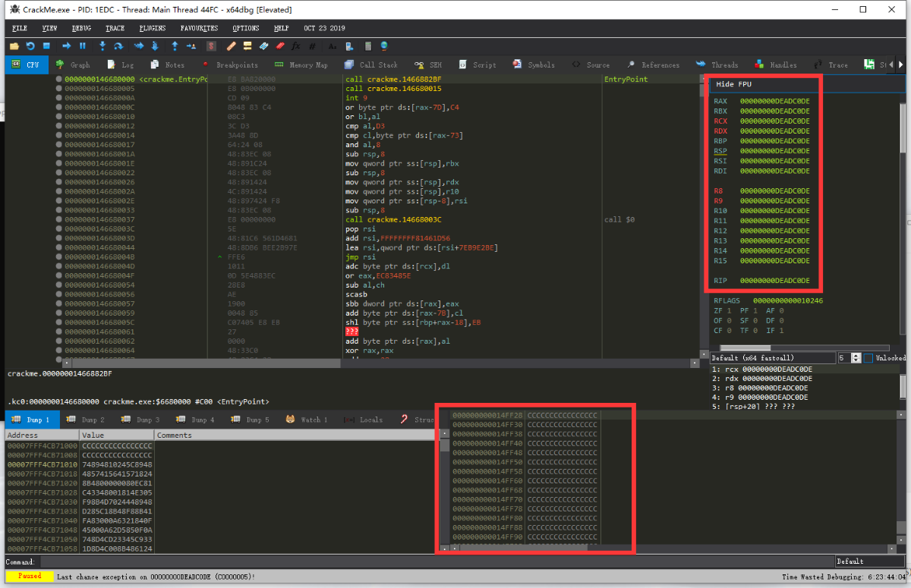Switch to the CPU tab
Screen dimensions: 911x588
[26, 64]
